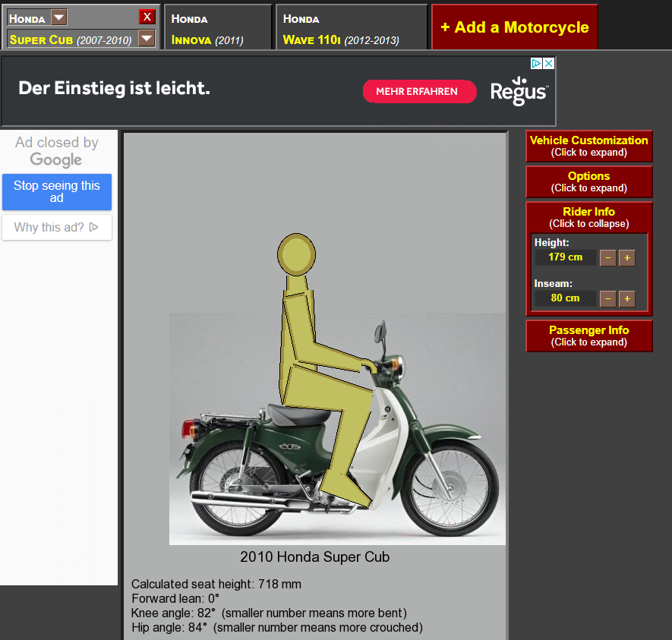Increase inseam with plus button
Viewport: 672px width, 640px height.
click(x=626, y=298)
